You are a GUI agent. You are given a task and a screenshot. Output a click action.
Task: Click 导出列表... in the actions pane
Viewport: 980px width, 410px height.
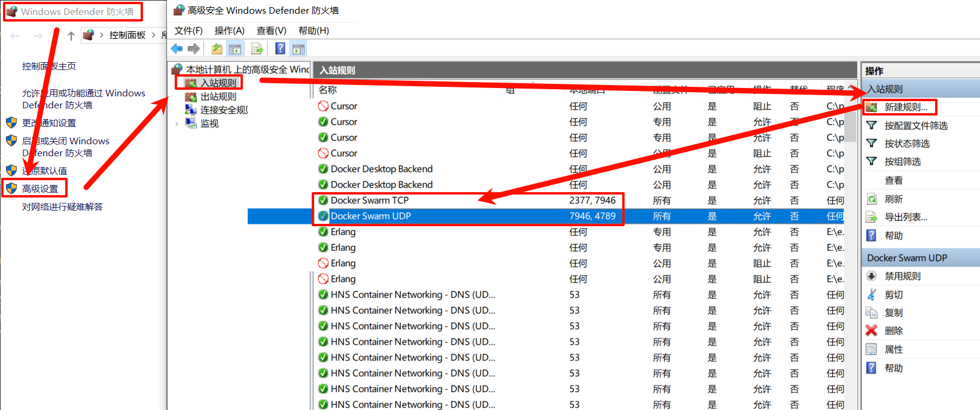906,217
